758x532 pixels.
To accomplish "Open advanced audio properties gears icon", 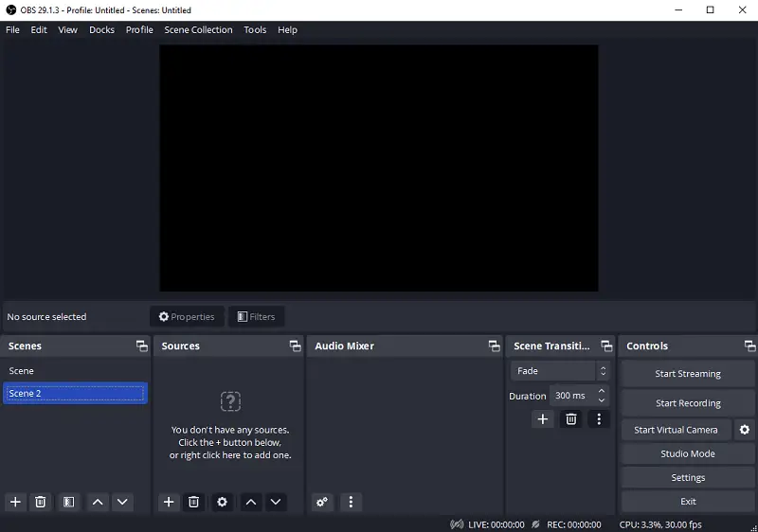I will pos(322,502).
